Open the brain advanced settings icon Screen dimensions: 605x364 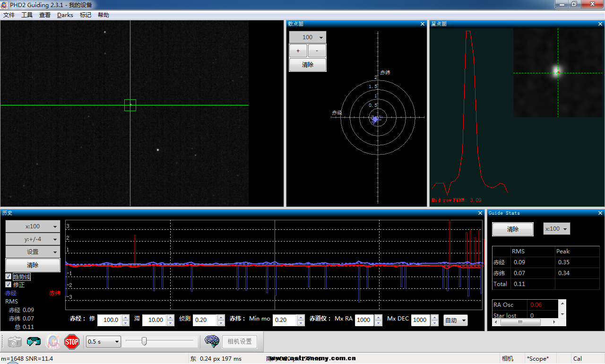(212, 341)
